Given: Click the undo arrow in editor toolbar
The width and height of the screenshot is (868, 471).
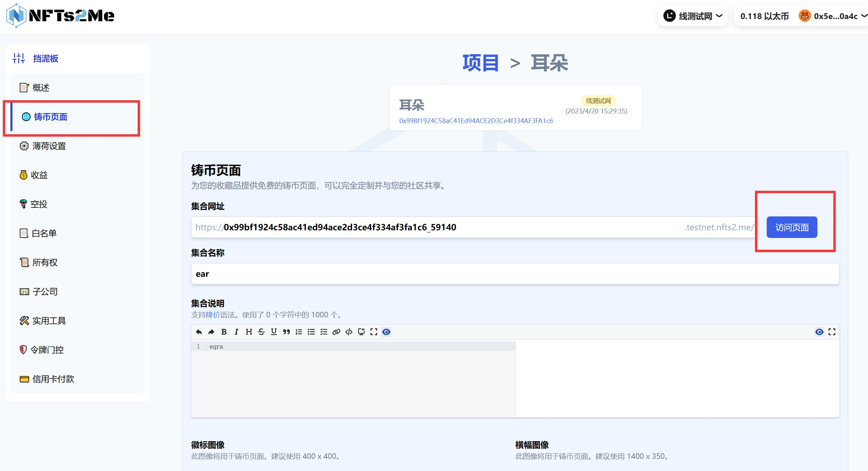Looking at the screenshot, I should [x=199, y=332].
